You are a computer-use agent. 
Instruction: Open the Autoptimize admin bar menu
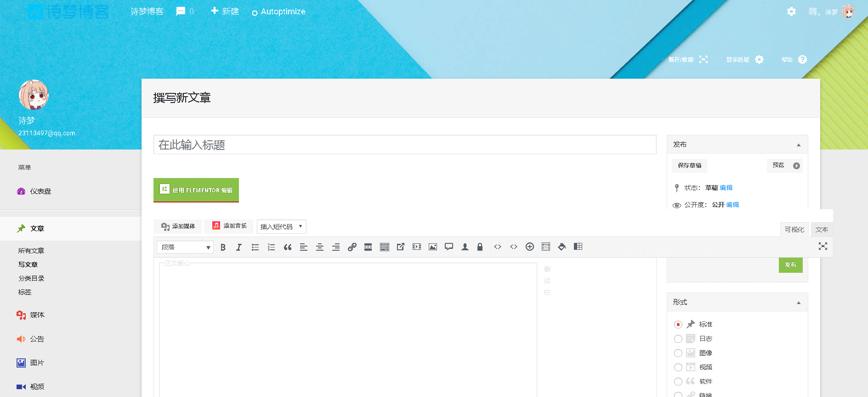click(278, 12)
